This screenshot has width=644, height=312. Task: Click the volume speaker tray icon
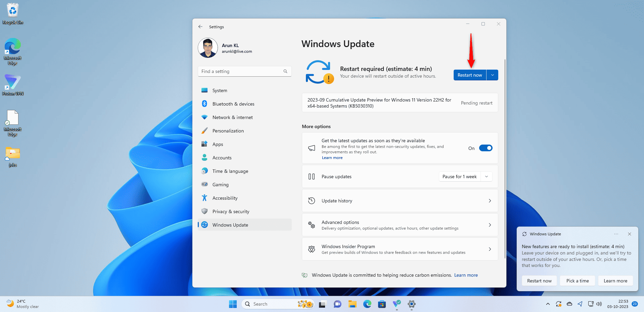[599, 304]
